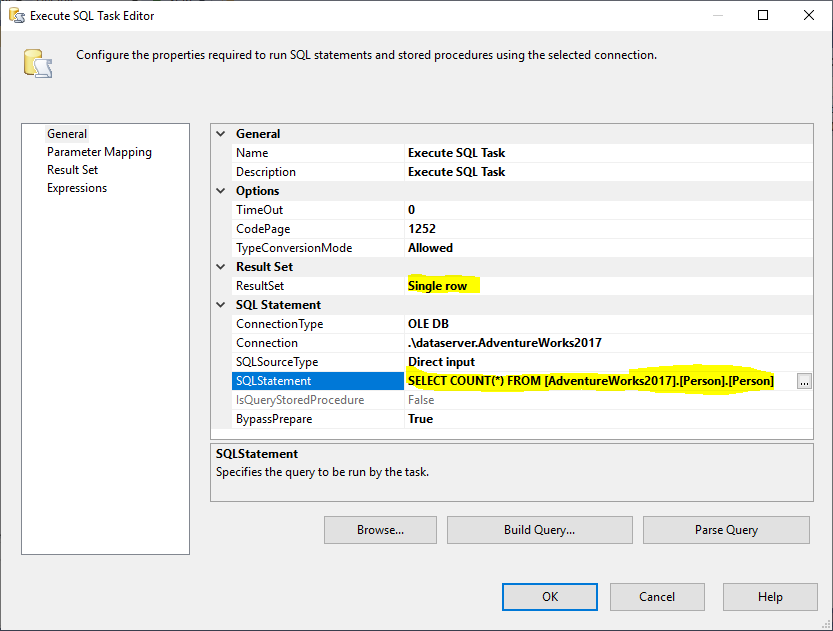Screen dimensions: 833x631
Task: Click the scroll task graphic above the properties
Action: [x=38, y=61]
